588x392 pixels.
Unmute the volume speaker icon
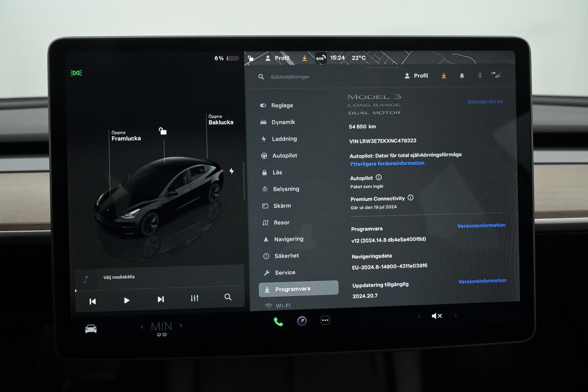(437, 316)
